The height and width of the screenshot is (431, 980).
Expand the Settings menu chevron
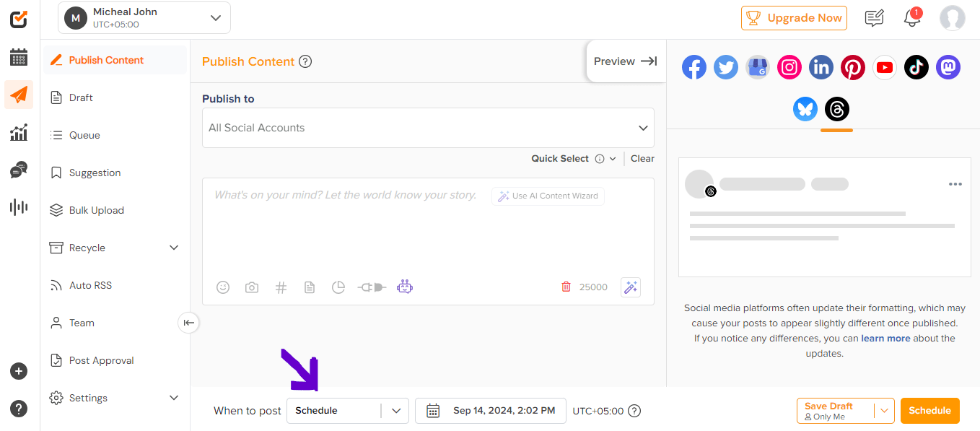coord(173,398)
